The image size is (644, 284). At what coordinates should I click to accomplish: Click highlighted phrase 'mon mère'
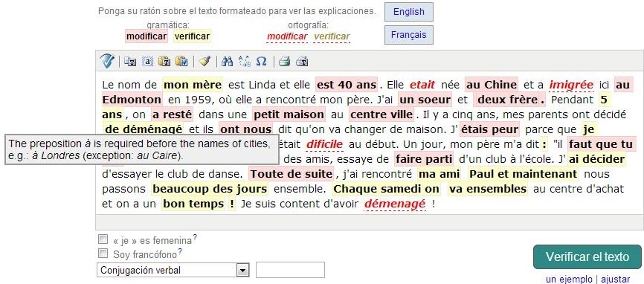(x=193, y=85)
